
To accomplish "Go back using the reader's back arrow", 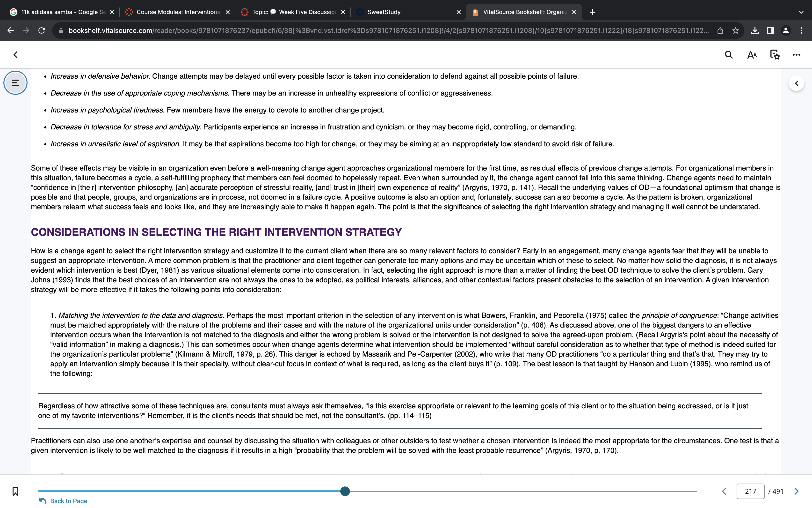I will [15, 55].
